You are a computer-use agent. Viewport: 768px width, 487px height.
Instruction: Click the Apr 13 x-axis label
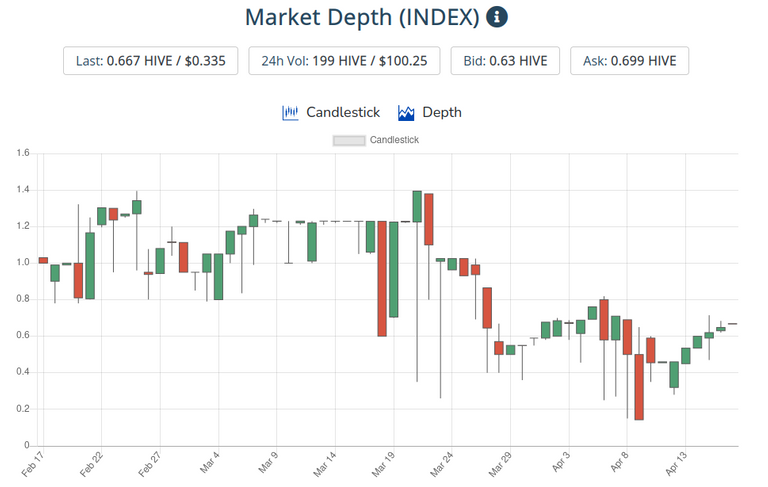point(676,464)
